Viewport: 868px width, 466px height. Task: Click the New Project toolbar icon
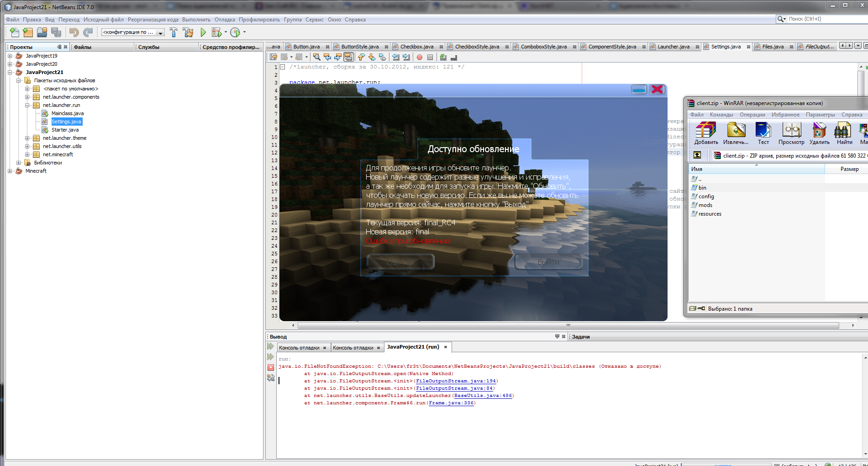pos(28,32)
